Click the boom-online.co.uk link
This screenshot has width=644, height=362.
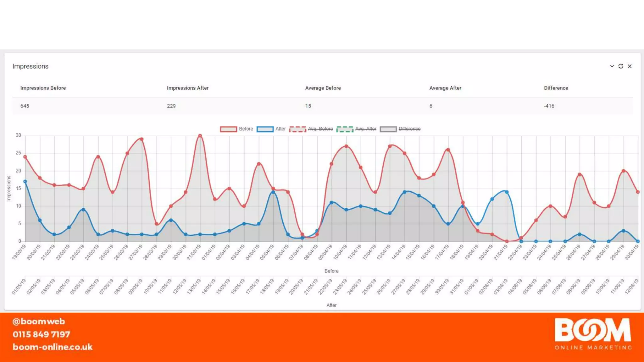53,347
